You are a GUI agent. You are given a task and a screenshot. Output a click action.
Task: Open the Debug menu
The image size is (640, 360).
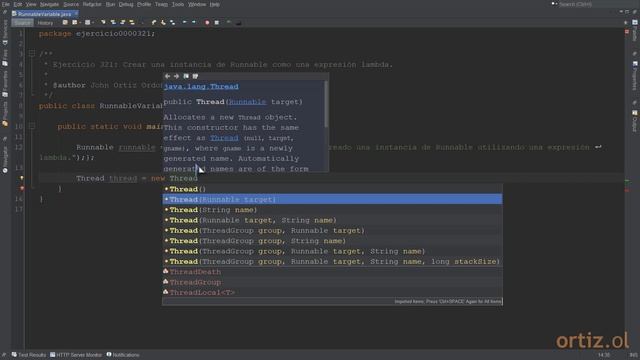pos(126,4)
